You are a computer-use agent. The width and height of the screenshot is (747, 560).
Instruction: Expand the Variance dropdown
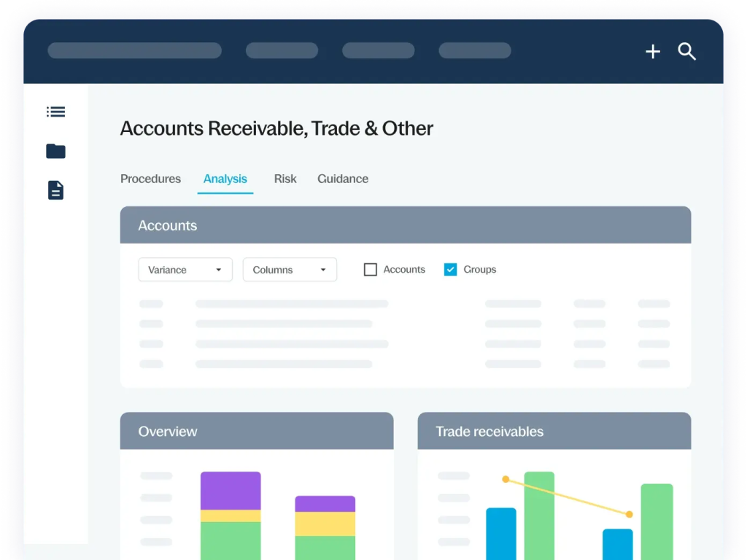pos(185,270)
